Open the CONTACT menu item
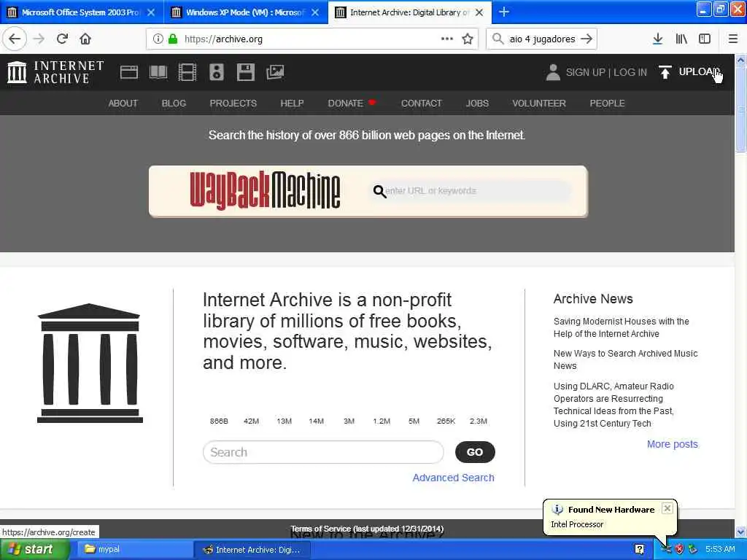Screen dimensions: 747x560 point(421,104)
